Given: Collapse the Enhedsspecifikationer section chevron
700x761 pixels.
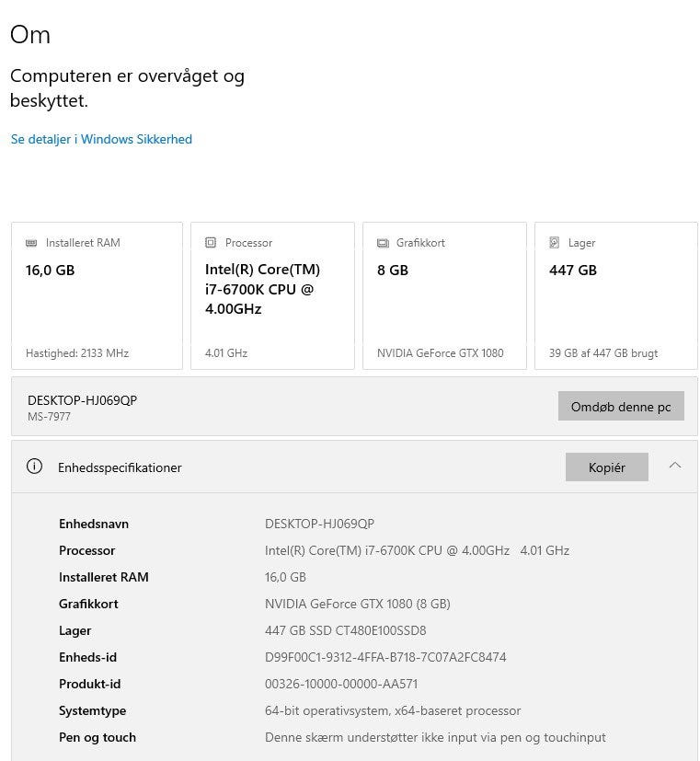Looking at the screenshot, I should 674,466.
